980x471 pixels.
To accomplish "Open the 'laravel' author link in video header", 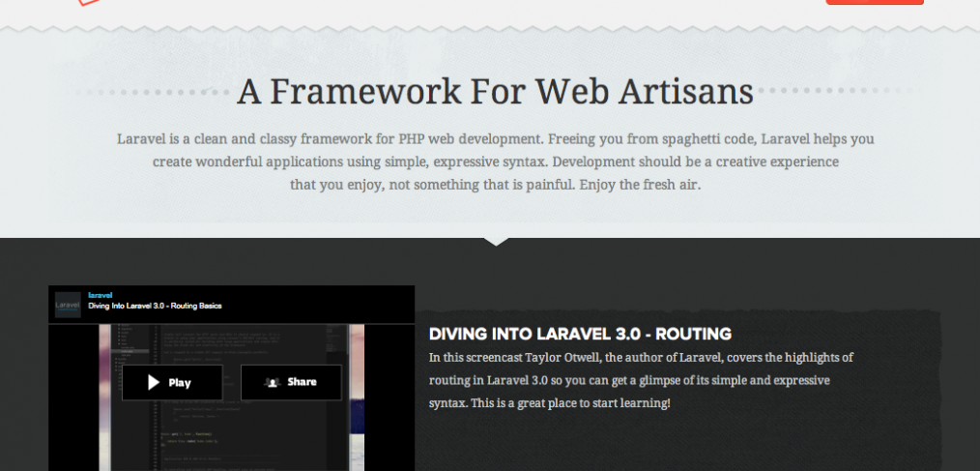I will pos(101,295).
